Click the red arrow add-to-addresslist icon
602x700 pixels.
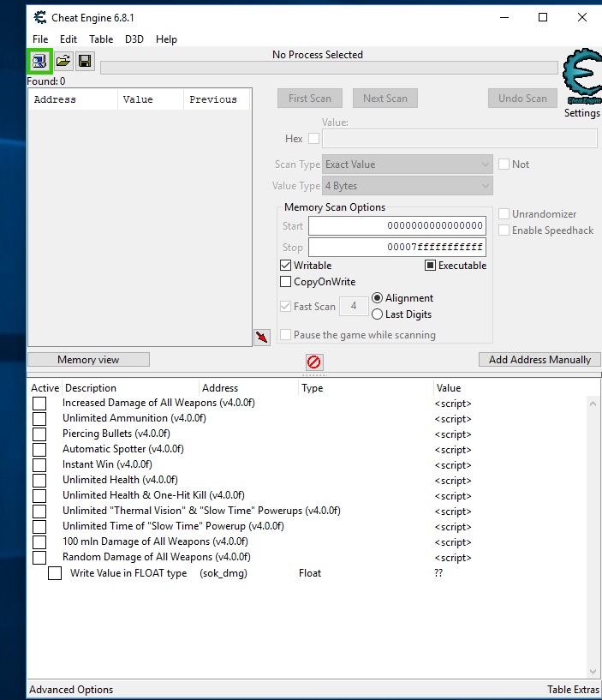pyautogui.click(x=262, y=337)
